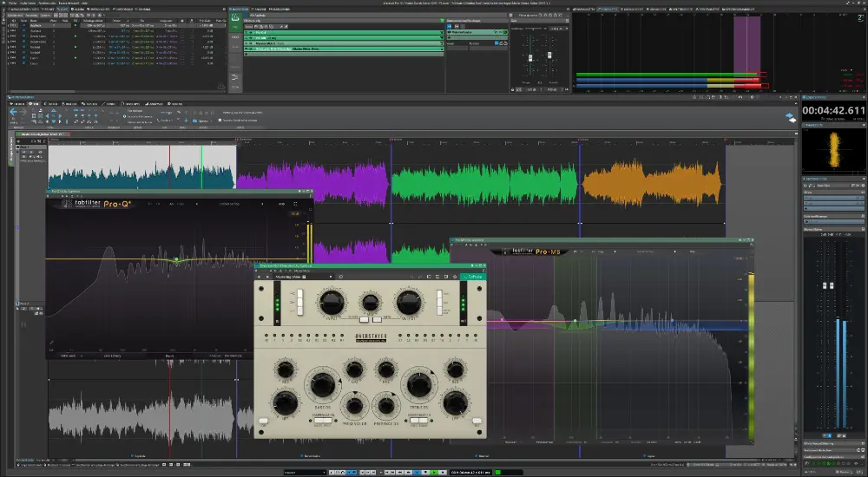Click Help in the Pro-MB window header
868x477 pixels.
pos(692,252)
